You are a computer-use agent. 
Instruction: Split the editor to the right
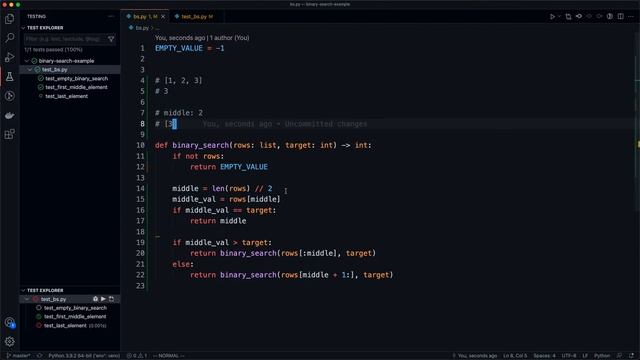(620, 16)
